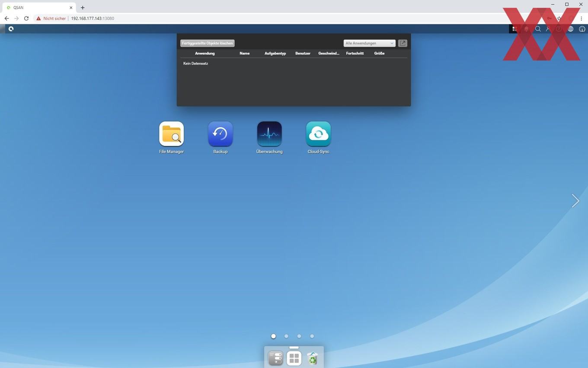Click Fertiggestellte Objekte löschen button
Viewport: 588px width, 368px height.
coord(208,43)
